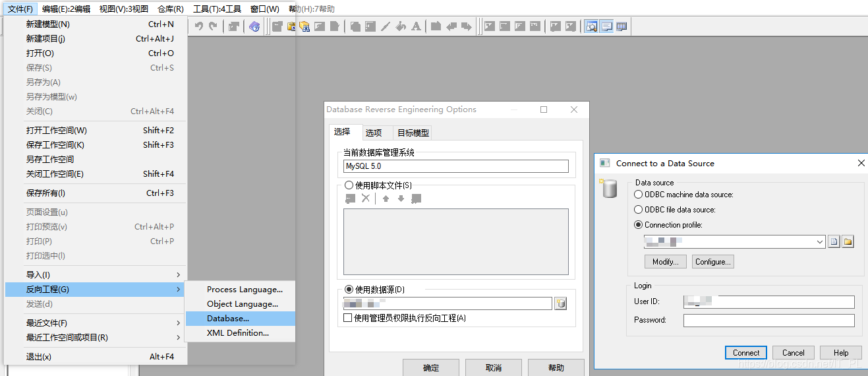Toggle the result list grid toolbar icon
Screen dimensions: 868x376
pos(621,26)
